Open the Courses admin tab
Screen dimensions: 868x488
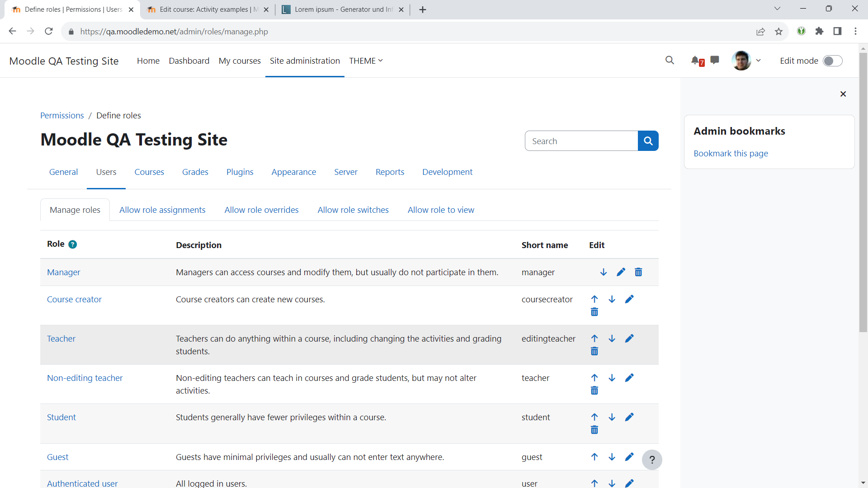pos(149,172)
